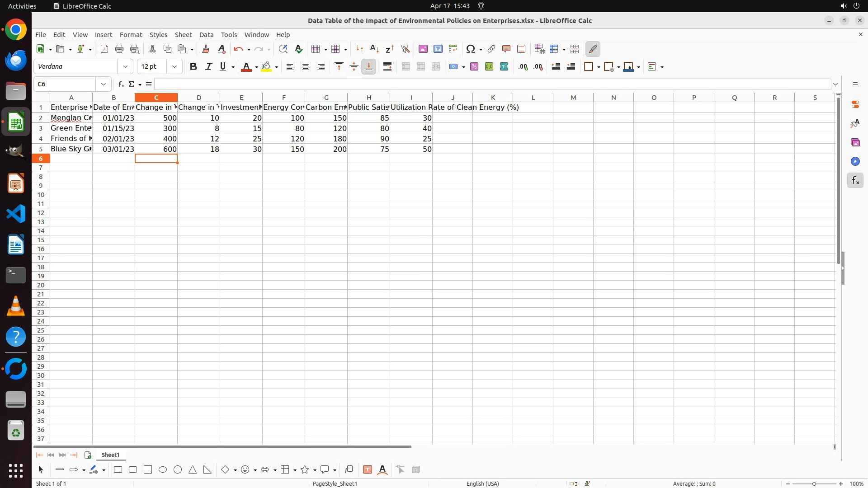
Task: Expand the Name Box dropdown arrow
Action: 104,84
